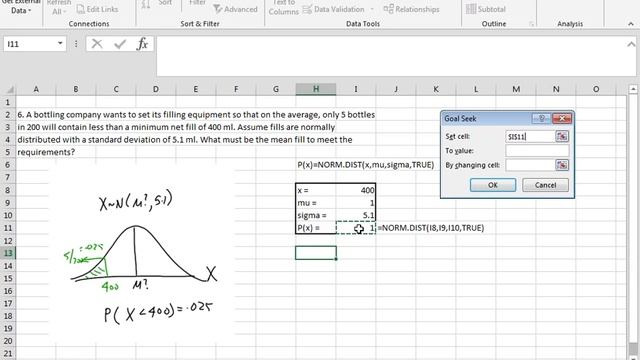Open the Goal Seek help button

[541, 118]
